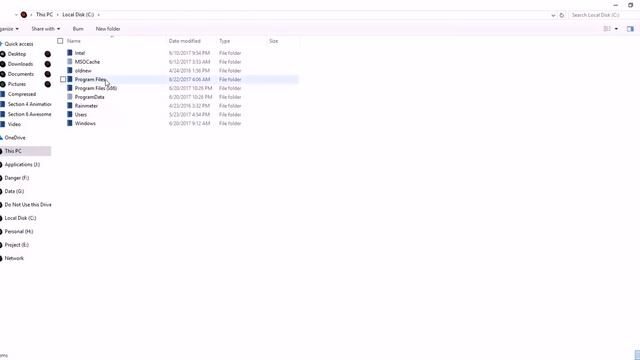
Task: Select OneDrive in the navigation pane
Action: 15,138
